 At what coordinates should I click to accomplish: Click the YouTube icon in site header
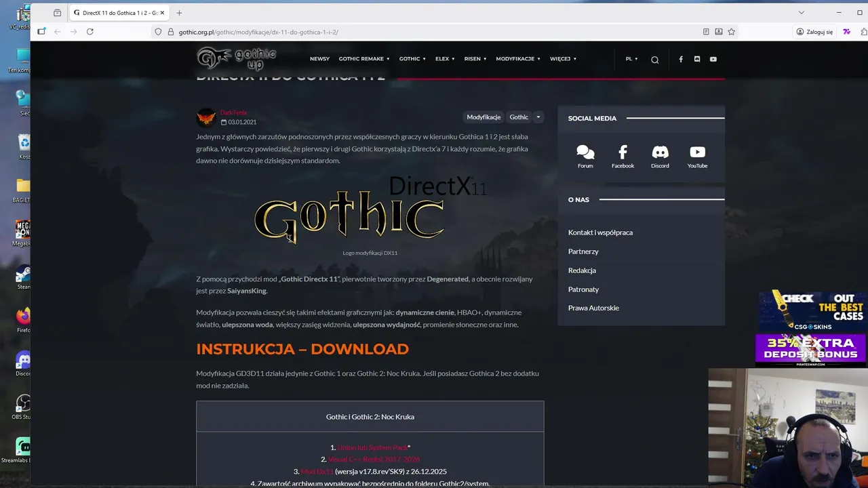(713, 59)
